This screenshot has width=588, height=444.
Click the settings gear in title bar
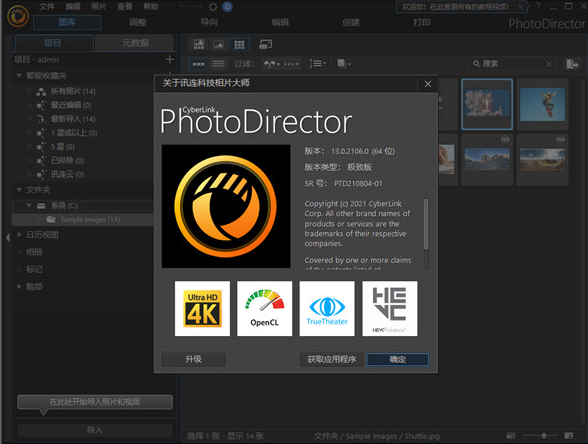(213, 7)
